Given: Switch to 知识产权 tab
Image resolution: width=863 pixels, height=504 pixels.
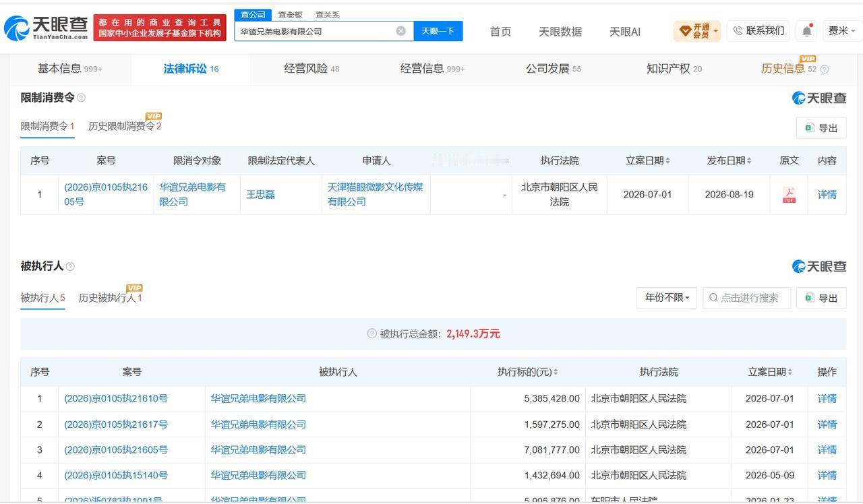Looking at the screenshot, I should click(674, 69).
